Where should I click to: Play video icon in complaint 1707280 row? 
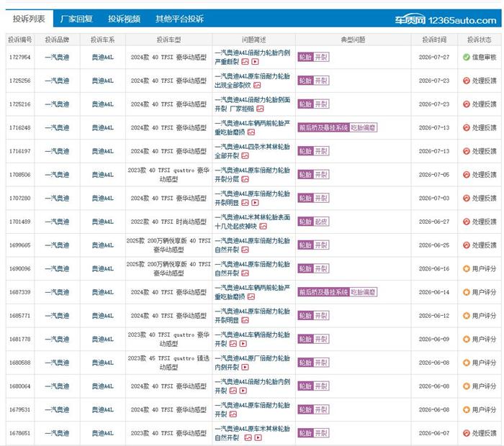coord(255,203)
